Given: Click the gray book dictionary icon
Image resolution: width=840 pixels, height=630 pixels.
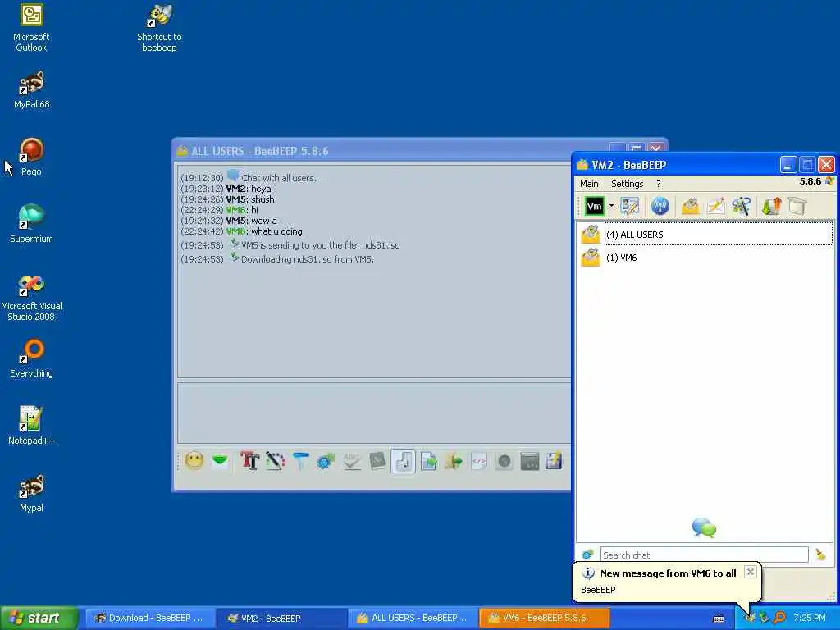Looking at the screenshot, I should 377,461.
